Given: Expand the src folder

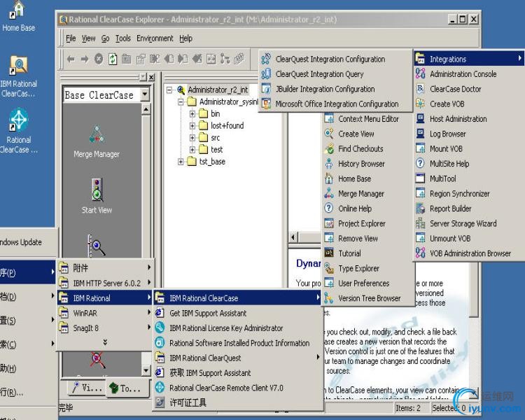Looking at the screenshot, I should pos(192,138).
